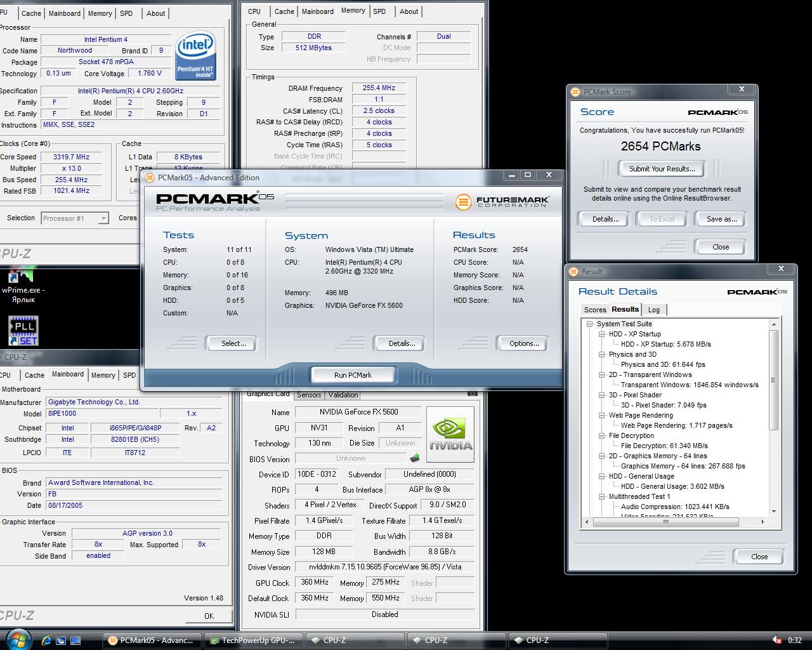Click Close button in Result Details window
Viewport: 812px width, 650px height.
[759, 557]
